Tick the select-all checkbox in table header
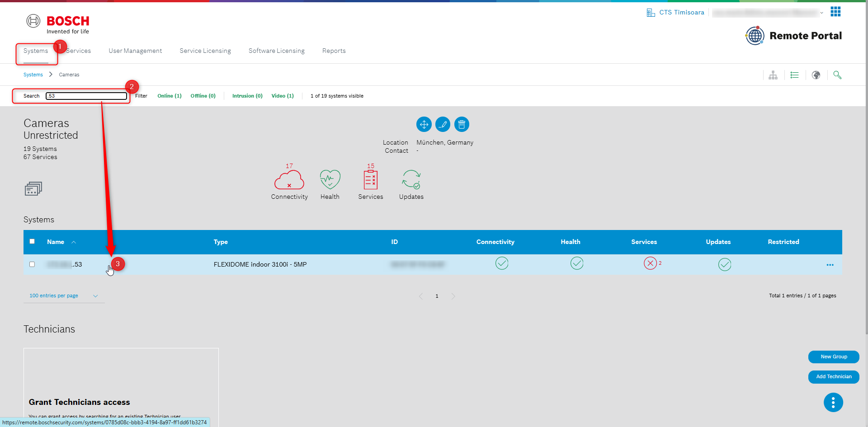This screenshot has height=427, width=868. [32, 241]
